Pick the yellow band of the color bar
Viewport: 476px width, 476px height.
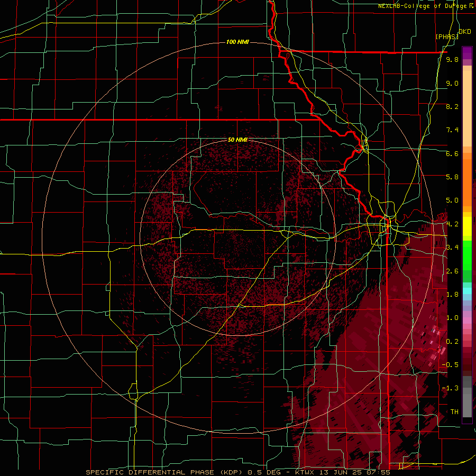point(467,226)
